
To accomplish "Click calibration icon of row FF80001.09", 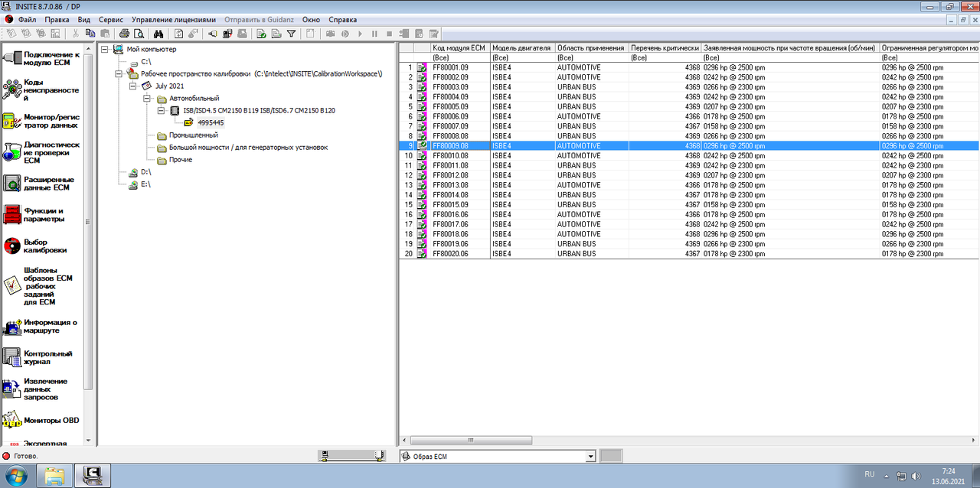I will click(x=422, y=67).
